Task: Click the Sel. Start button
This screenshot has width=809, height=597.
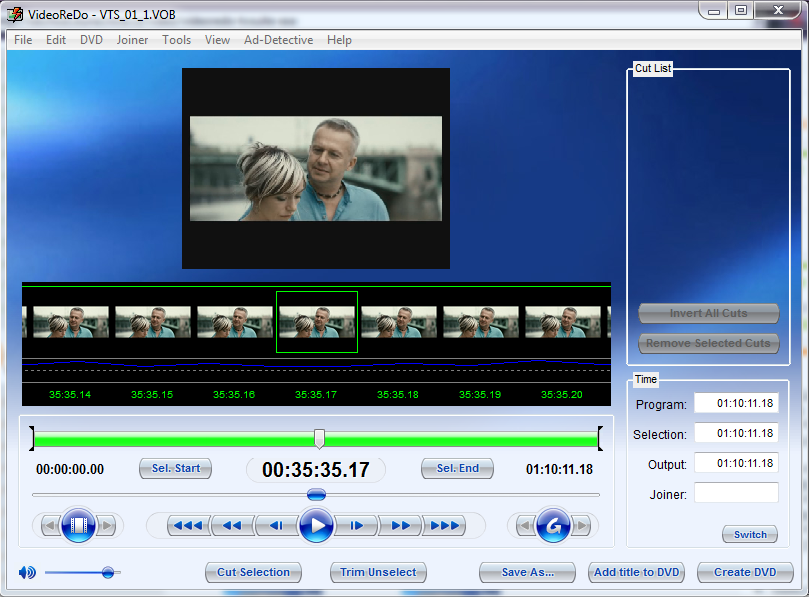Action: coord(175,468)
